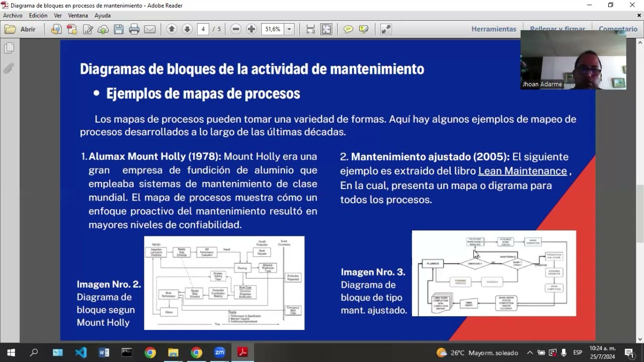This screenshot has width=644, height=362.
Task: Click the scrollbar down arrow
Action: tap(640, 339)
